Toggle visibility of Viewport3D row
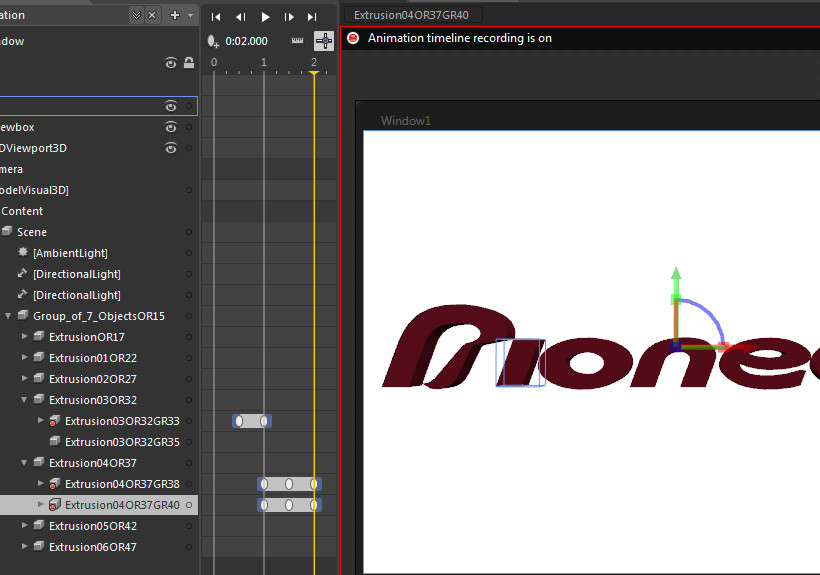 pyautogui.click(x=171, y=148)
